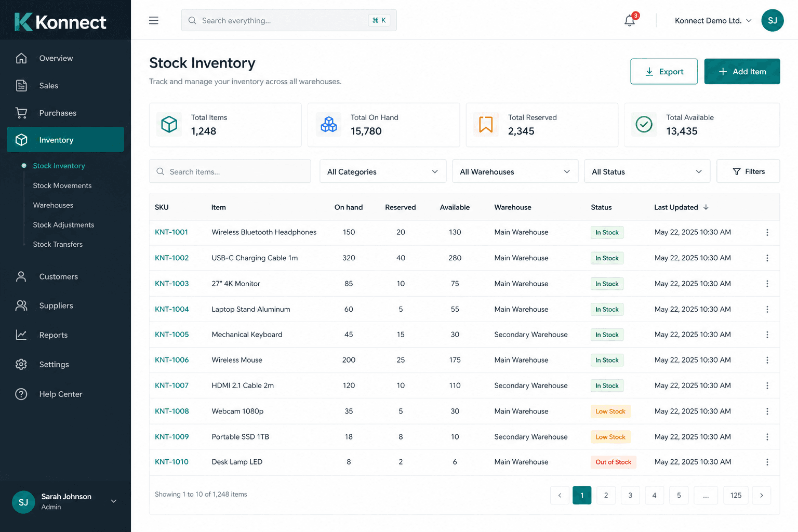The width and height of the screenshot is (798, 532).
Task: Open the Filters button
Action: 748,171
